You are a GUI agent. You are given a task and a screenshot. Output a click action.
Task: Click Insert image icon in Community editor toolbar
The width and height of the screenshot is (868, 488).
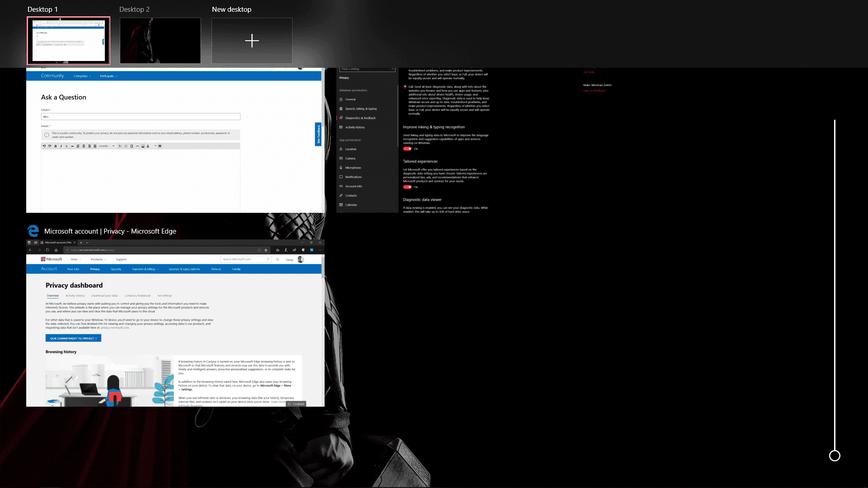point(143,146)
